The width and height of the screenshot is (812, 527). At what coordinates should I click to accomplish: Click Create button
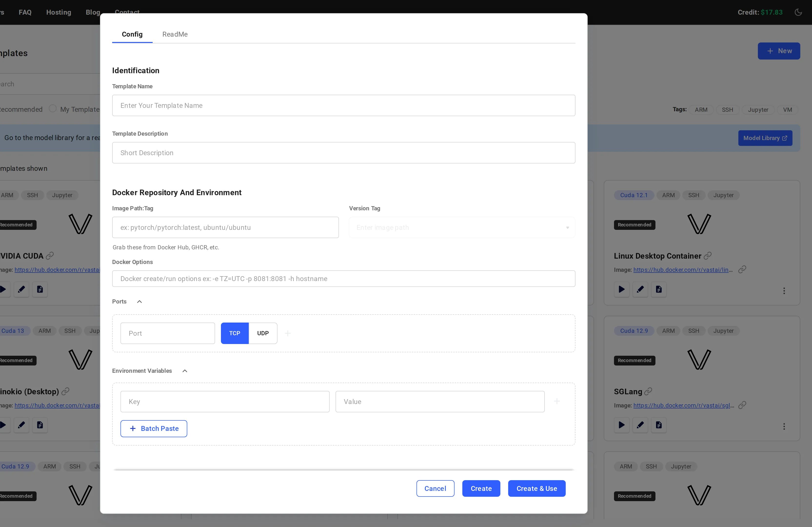pyautogui.click(x=481, y=488)
